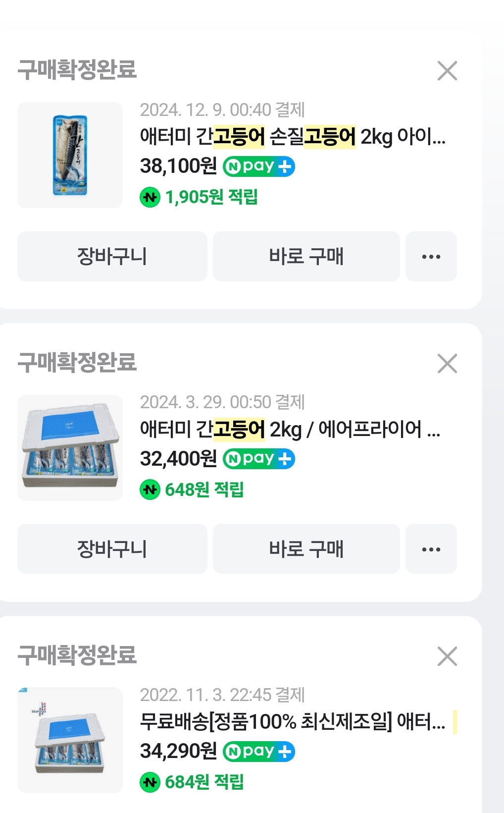Tap the N point icon beside 1,905원 적립
This screenshot has width=504, height=813.
[150, 197]
